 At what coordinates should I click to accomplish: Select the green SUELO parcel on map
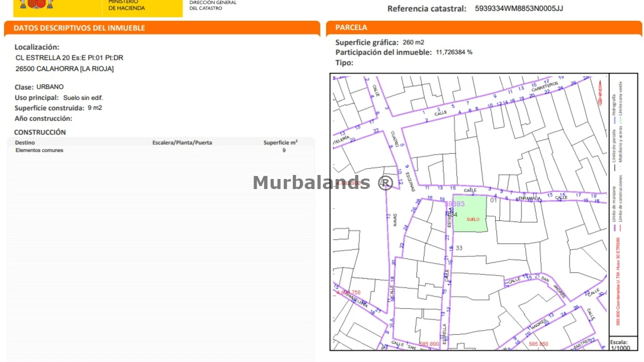(x=470, y=214)
